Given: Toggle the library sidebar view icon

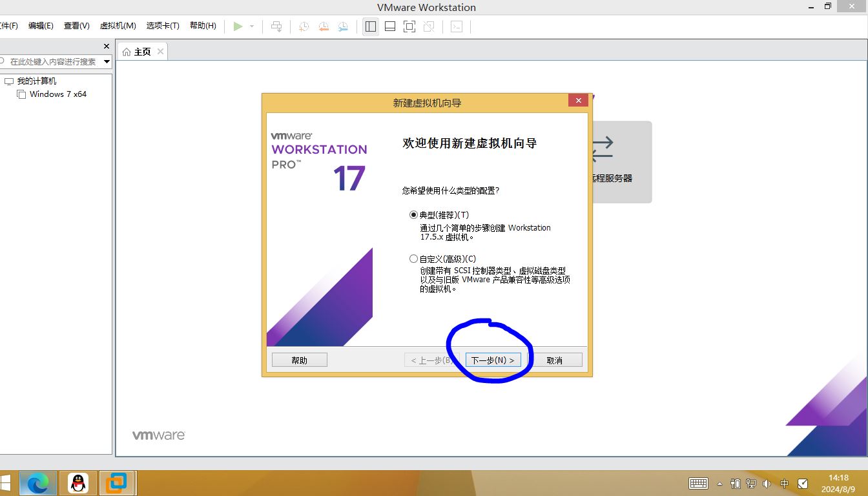Looking at the screenshot, I should click(x=370, y=26).
